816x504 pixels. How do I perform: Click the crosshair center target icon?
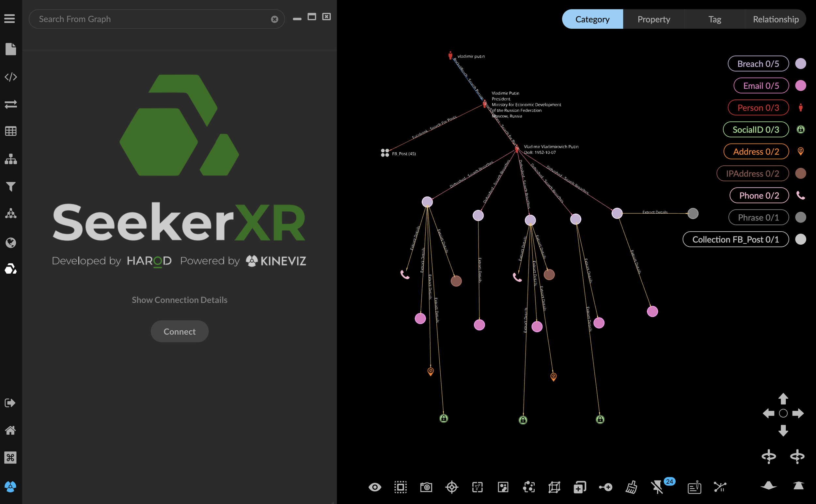(x=452, y=487)
